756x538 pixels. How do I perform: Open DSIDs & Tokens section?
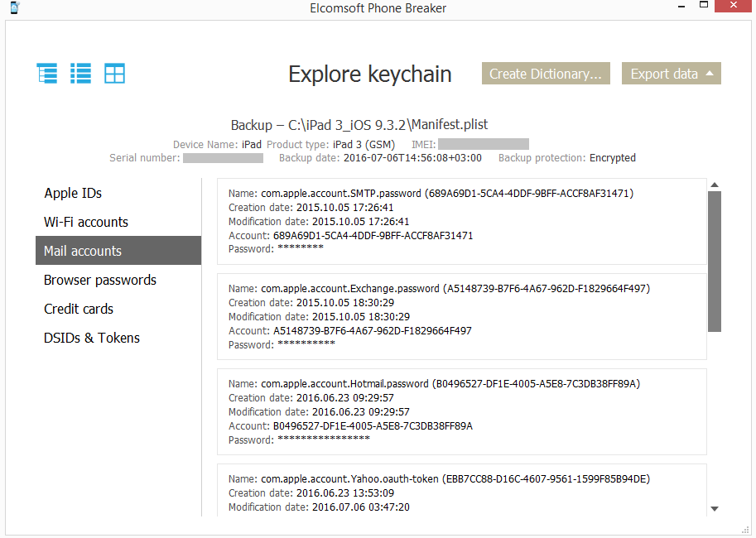[x=92, y=338]
